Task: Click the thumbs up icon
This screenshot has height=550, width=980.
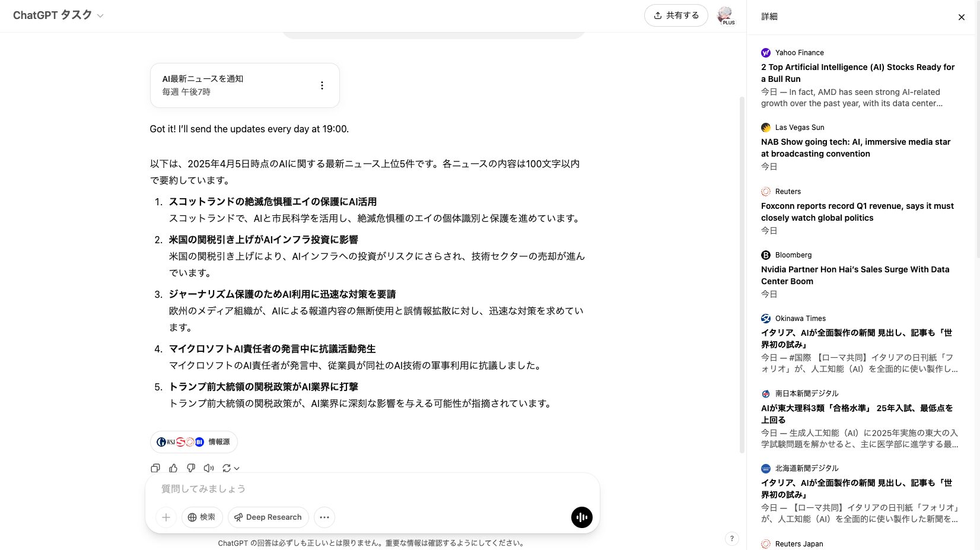Action: coord(173,468)
